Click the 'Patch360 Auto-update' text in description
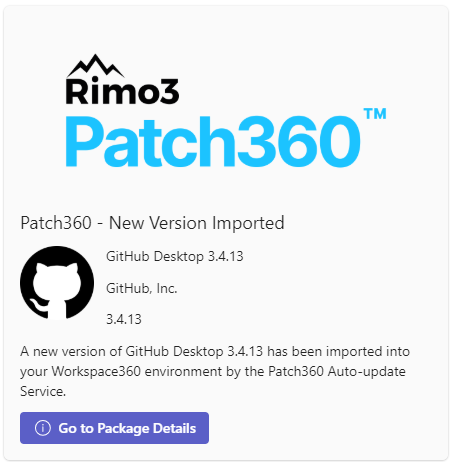 pos(337,372)
